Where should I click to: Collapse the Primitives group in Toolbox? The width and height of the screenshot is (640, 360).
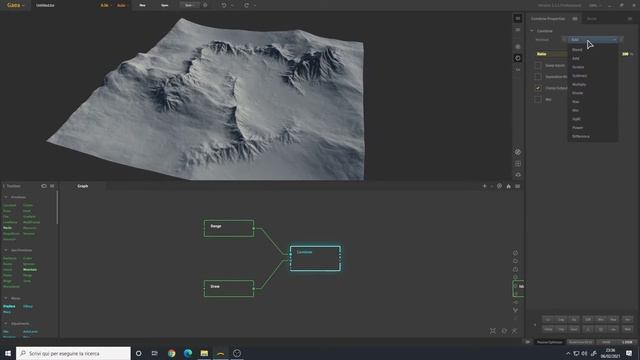[x=6, y=197]
